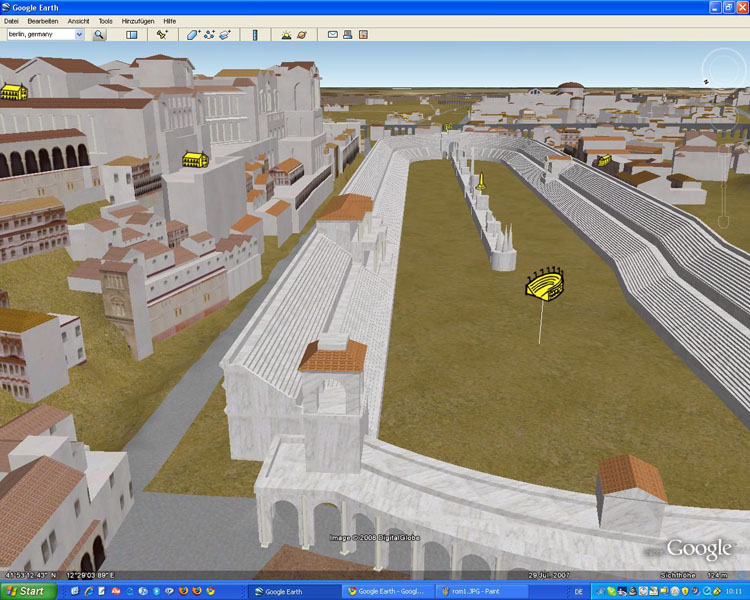The height and width of the screenshot is (600, 750).
Task: Click the berlin, germany search field
Action: coord(41,34)
